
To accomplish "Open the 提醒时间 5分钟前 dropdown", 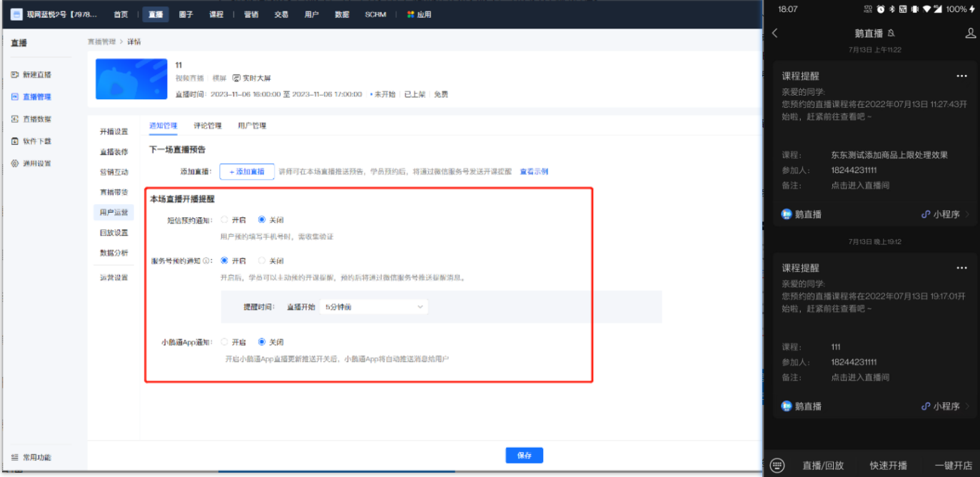I will tap(373, 306).
